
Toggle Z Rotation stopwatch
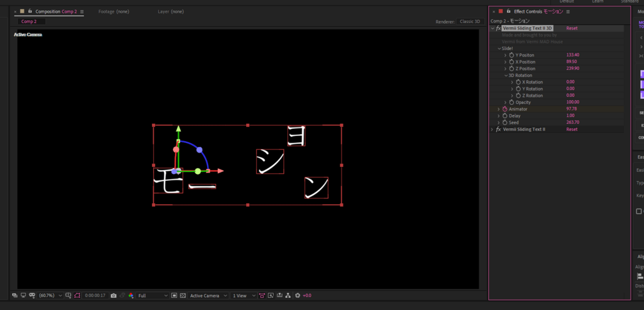coord(518,96)
